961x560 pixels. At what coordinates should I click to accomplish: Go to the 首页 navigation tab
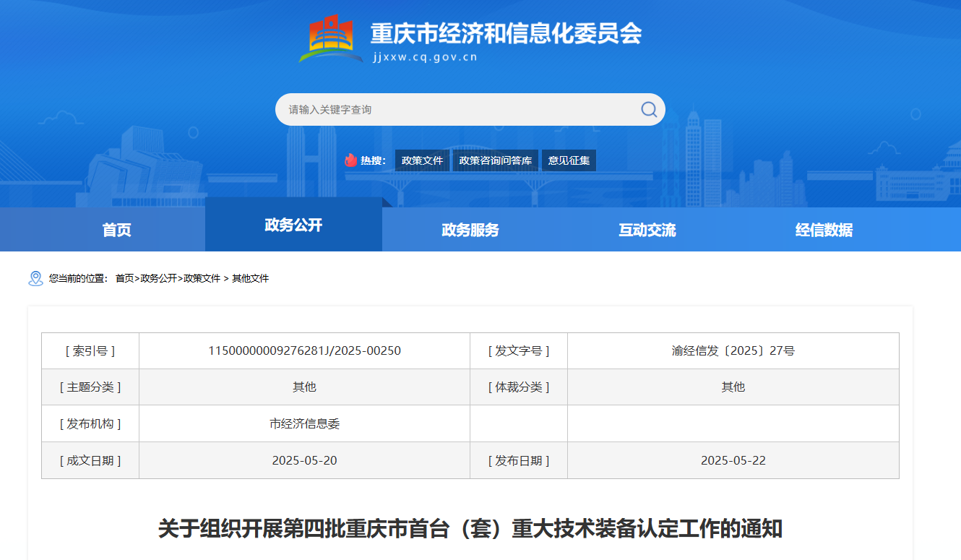pos(116,230)
